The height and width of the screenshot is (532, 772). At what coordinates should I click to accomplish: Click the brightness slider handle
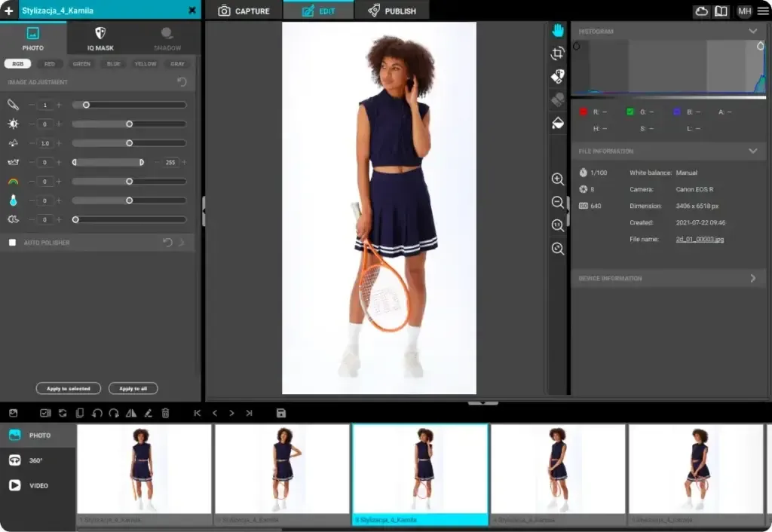130,124
